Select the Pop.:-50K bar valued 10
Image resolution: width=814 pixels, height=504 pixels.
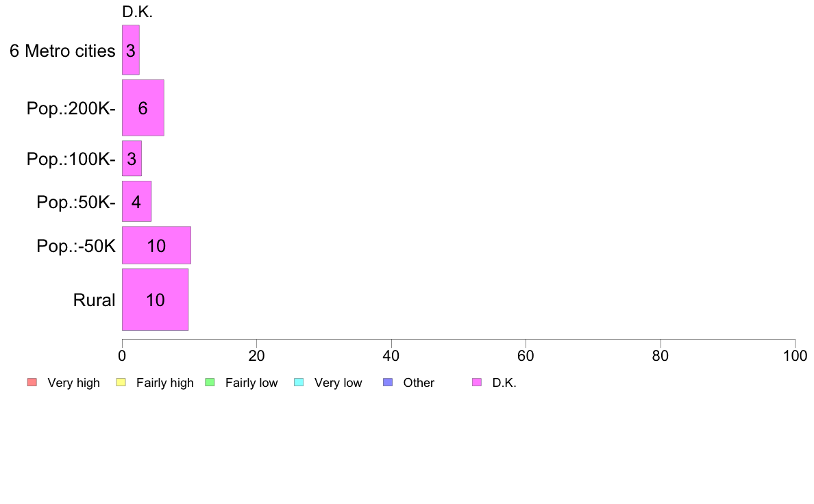pyautogui.click(x=157, y=245)
